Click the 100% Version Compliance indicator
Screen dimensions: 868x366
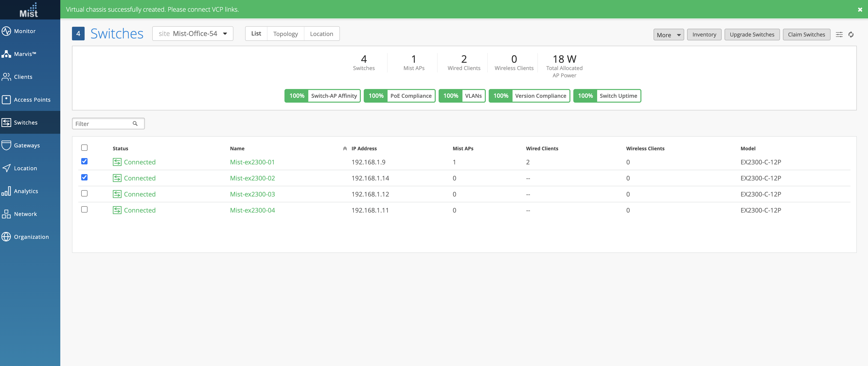tap(529, 96)
